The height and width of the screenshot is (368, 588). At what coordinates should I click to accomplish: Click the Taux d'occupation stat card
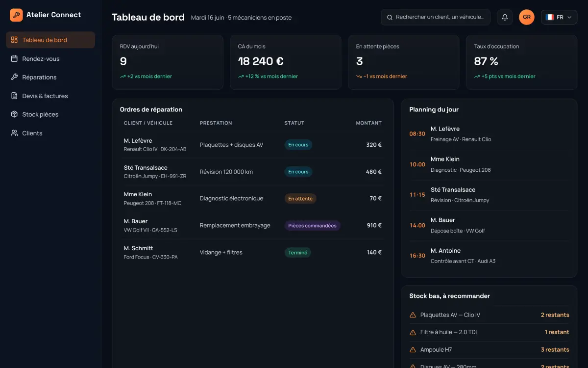tap(521, 62)
